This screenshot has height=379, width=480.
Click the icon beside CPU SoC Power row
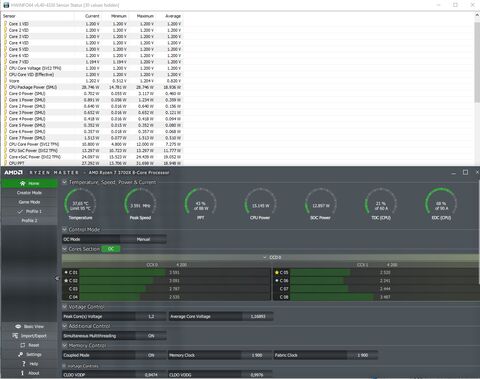click(x=5, y=150)
